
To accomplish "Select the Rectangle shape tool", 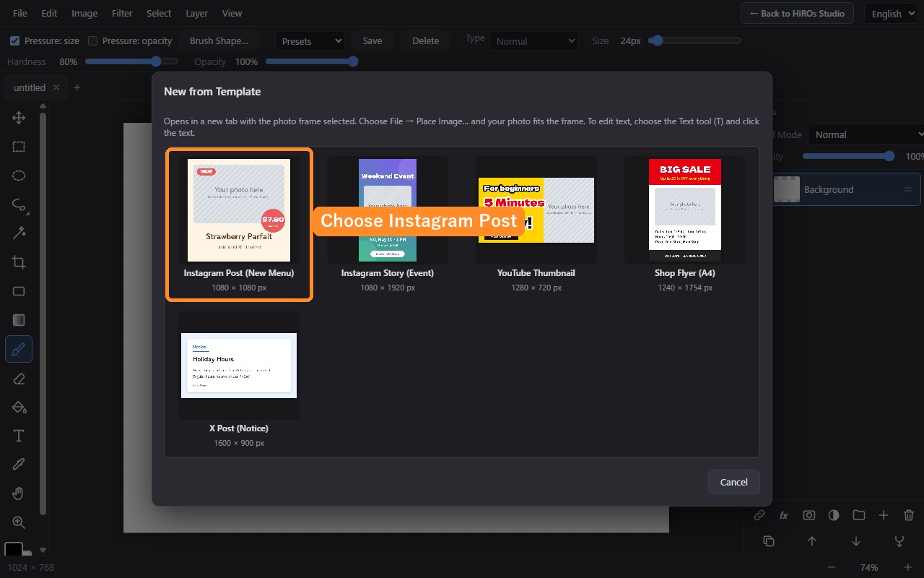I will [19, 291].
